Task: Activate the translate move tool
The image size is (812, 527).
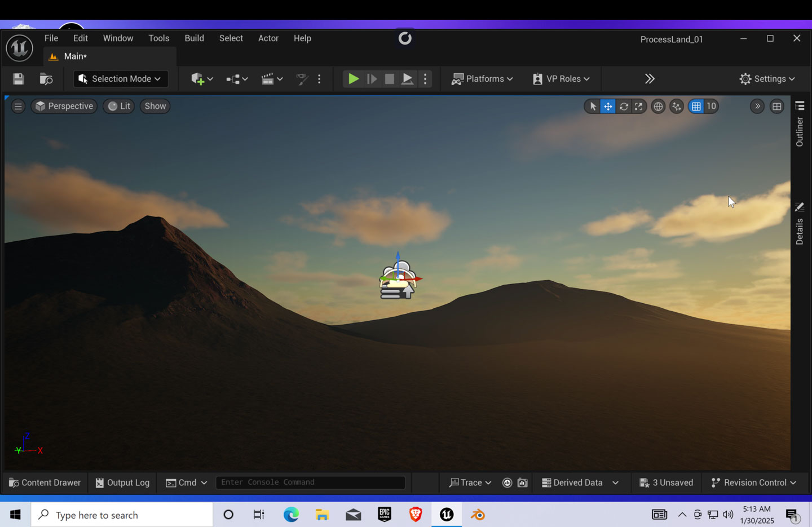Action: click(608, 107)
